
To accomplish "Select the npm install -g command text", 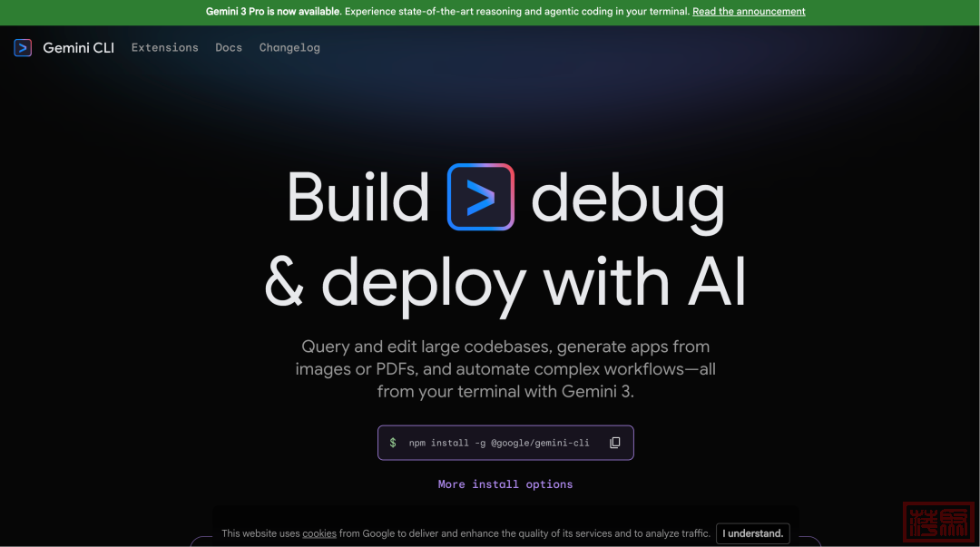I will pos(499,443).
